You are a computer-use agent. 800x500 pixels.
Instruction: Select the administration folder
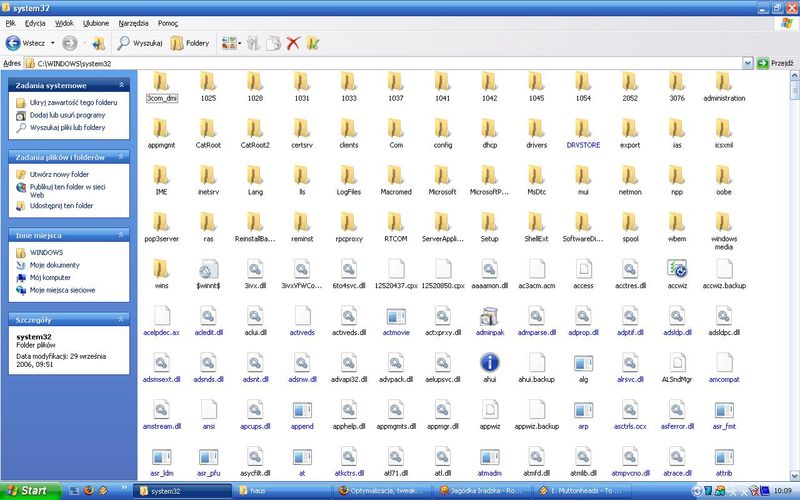723,87
